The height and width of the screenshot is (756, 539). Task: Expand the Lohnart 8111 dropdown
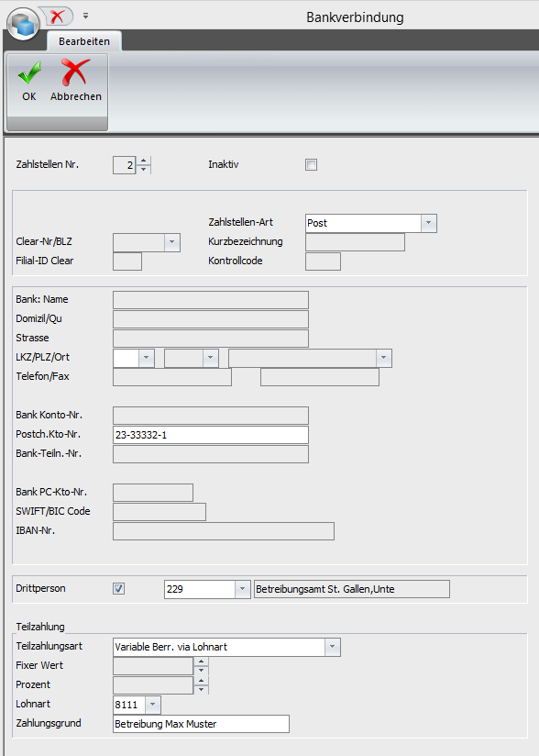click(x=153, y=705)
